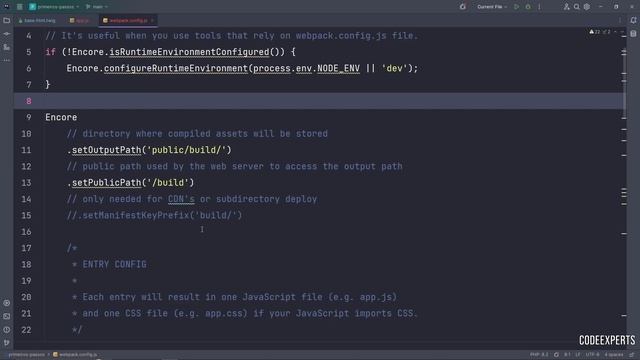Viewport: 640px width, 360px height.
Task: Open UTF-8 file encoding widget
Action: tap(592, 354)
